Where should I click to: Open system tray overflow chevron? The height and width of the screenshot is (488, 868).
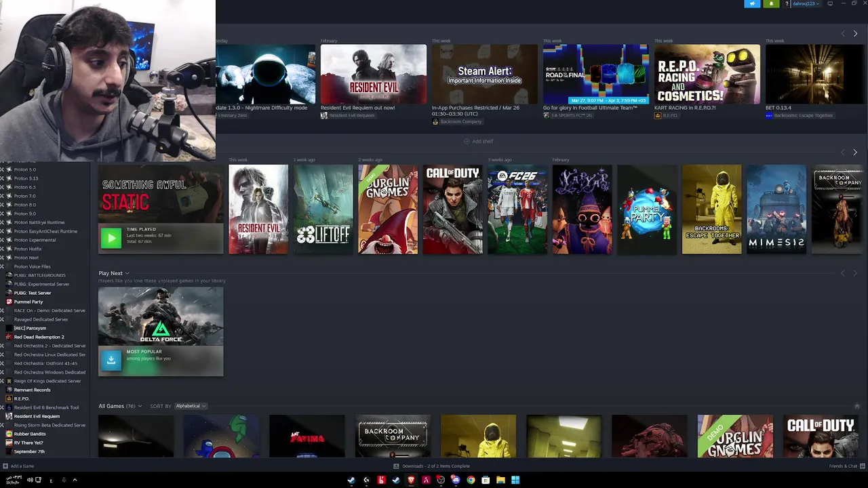pos(75,480)
